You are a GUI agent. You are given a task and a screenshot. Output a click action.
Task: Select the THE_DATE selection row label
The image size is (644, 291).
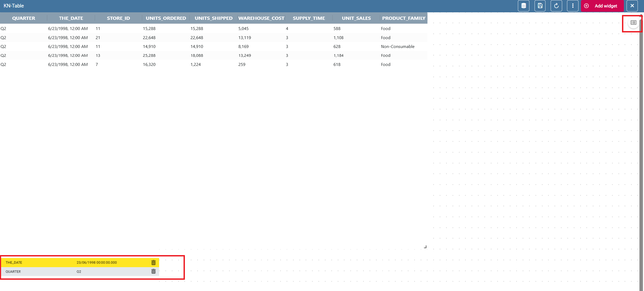(14, 263)
